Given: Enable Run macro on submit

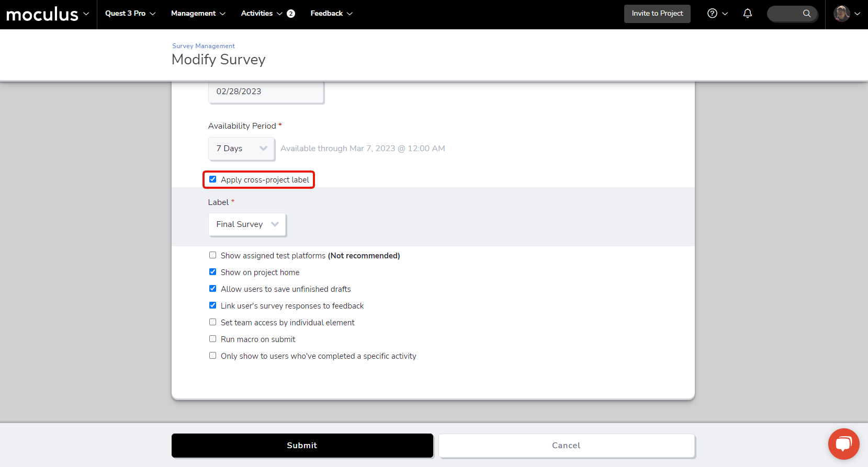Looking at the screenshot, I should point(212,339).
